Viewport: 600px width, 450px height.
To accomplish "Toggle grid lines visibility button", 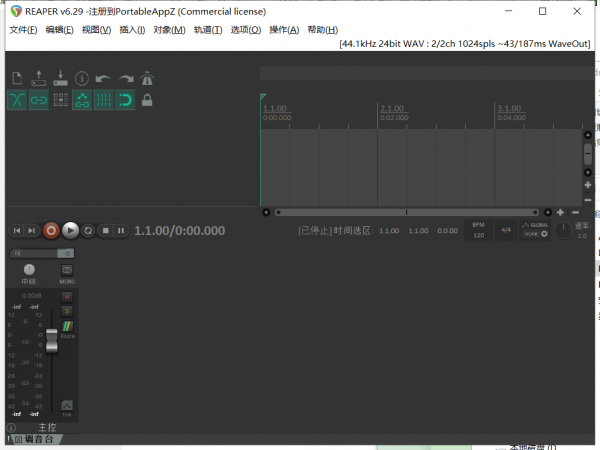I will (104, 100).
